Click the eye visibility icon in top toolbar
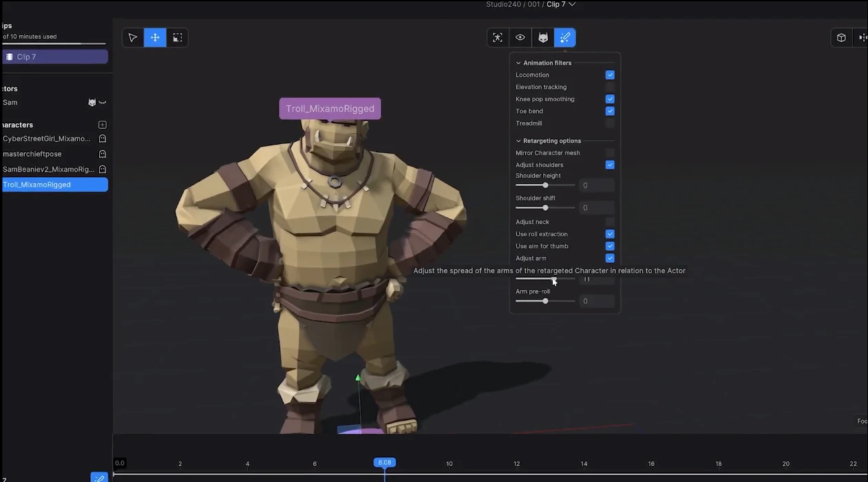 tap(520, 37)
